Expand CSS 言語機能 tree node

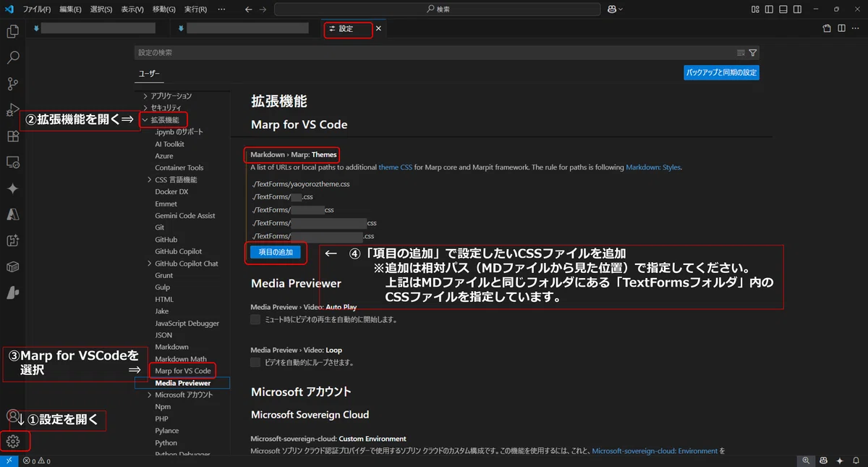(150, 180)
